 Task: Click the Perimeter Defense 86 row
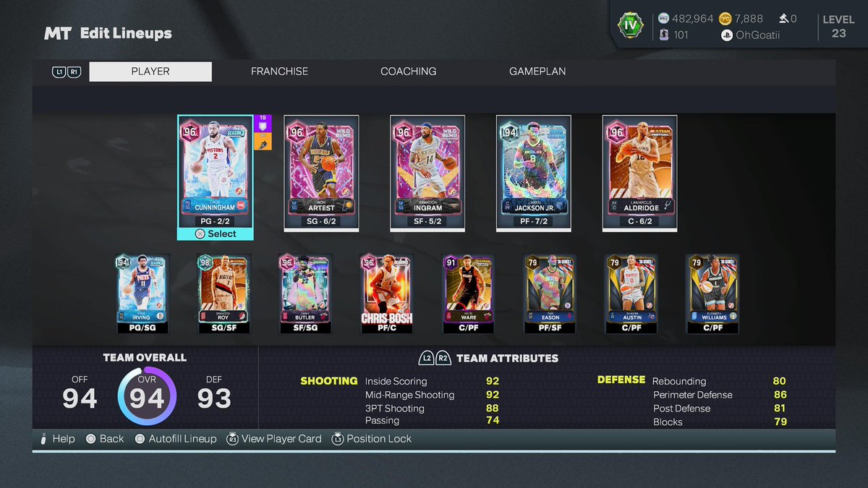(720, 395)
